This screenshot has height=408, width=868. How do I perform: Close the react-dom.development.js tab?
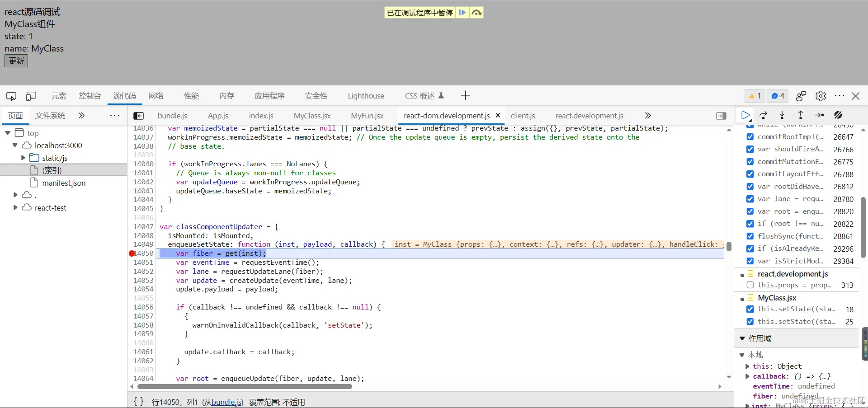click(498, 116)
